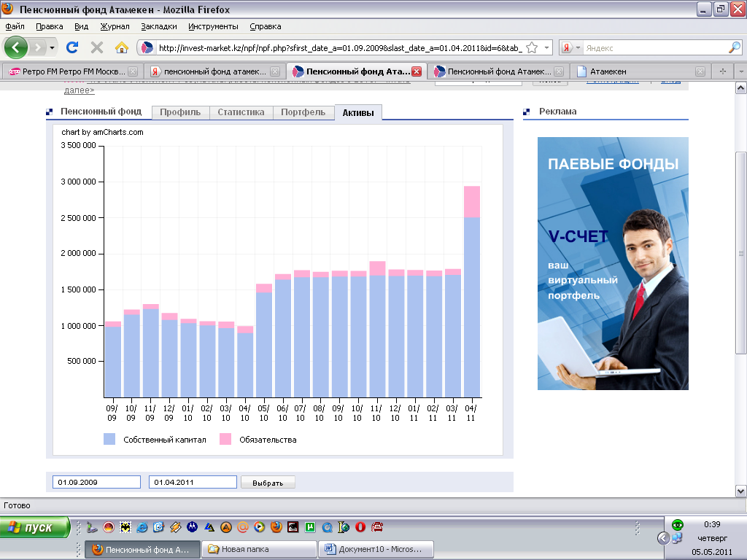
Task: Switch to the Портфель tab
Action: (x=303, y=112)
